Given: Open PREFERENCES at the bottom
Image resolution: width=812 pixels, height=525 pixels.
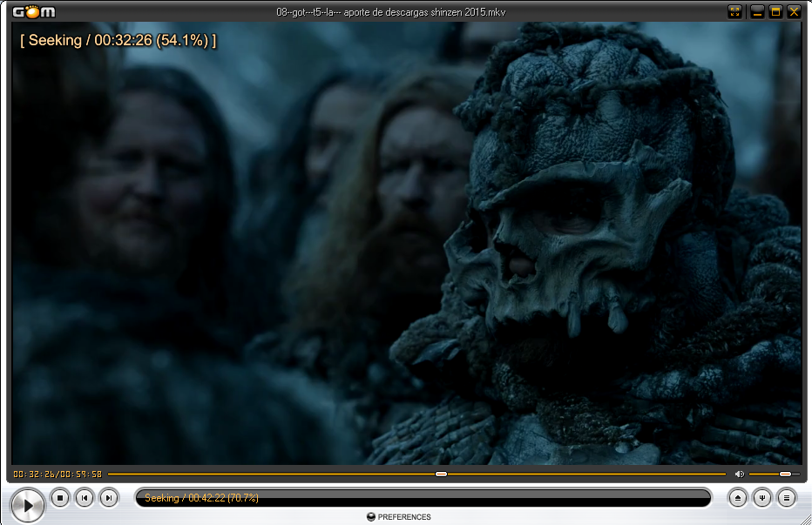Looking at the screenshot, I should click(399, 516).
